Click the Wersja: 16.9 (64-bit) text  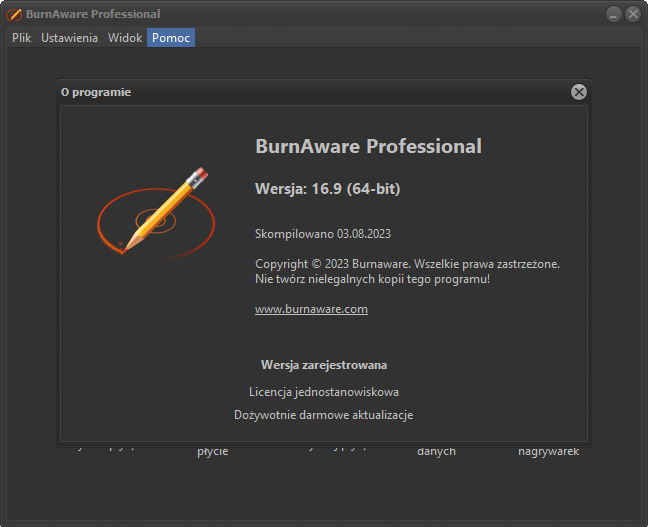click(x=328, y=189)
